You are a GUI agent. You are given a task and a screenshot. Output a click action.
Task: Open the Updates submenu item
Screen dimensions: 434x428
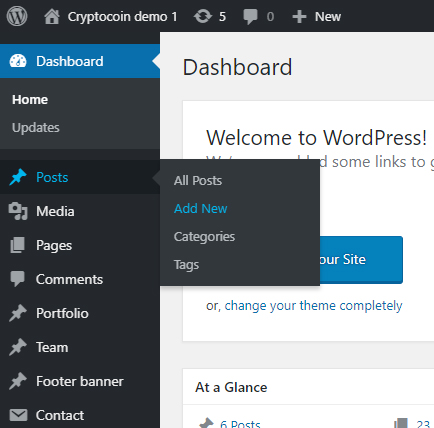pos(36,128)
